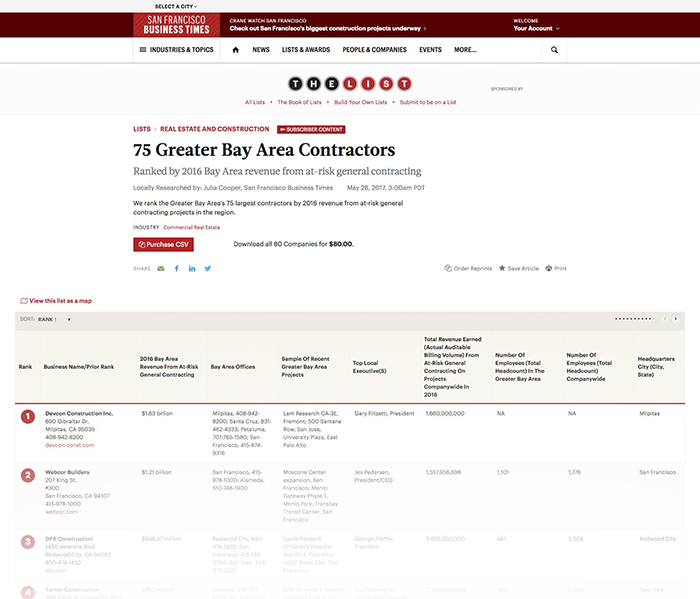Click the table column pagination dots

point(634,319)
